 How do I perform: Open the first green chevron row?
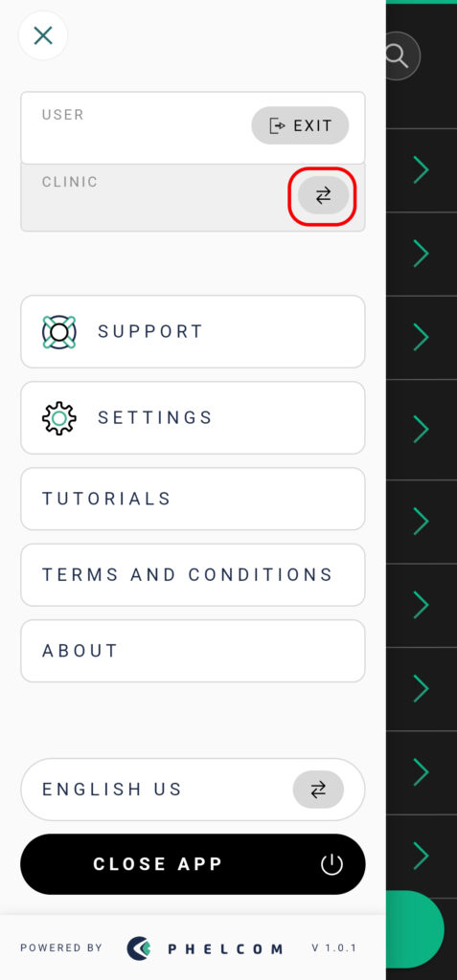coord(422,170)
